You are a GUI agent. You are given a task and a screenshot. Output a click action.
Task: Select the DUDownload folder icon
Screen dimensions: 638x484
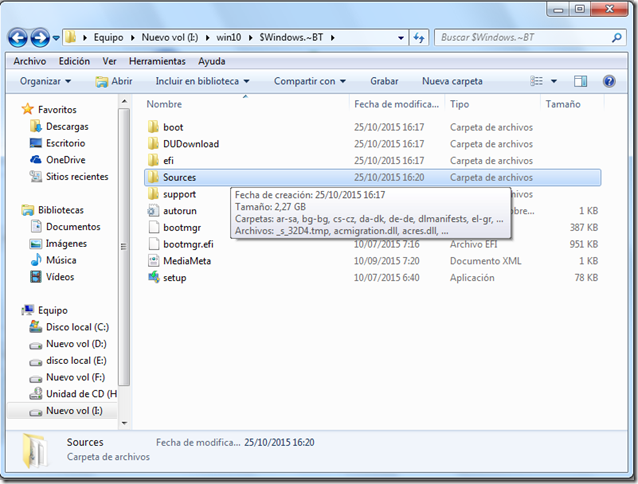tap(153, 144)
